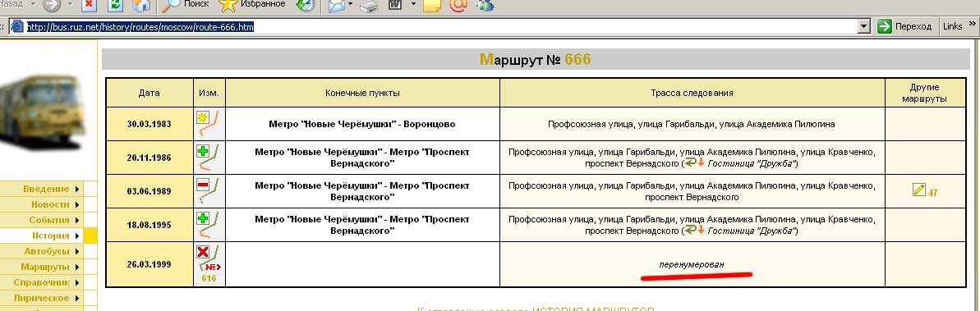The width and height of the screenshot is (980, 311).
Task: Click the 'Конечные пункты' column header
Action: (362, 93)
